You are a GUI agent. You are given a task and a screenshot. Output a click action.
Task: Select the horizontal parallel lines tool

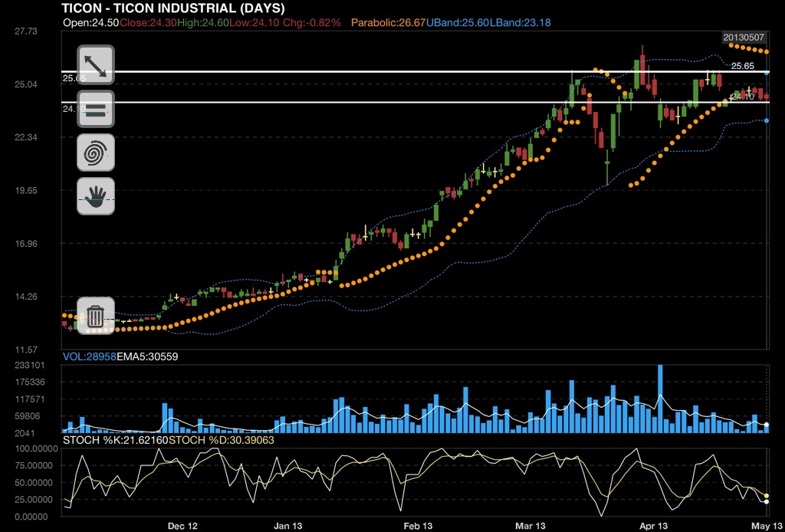point(96,109)
